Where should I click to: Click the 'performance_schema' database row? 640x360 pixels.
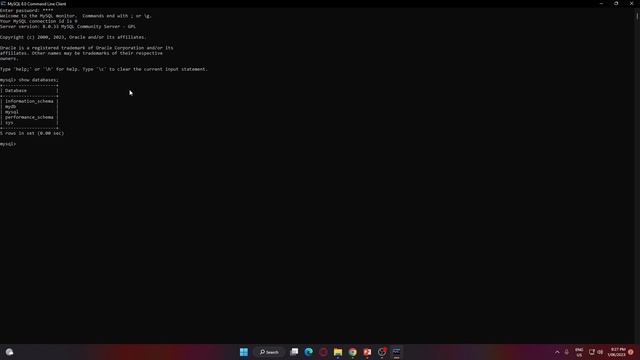click(x=29, y=117)
